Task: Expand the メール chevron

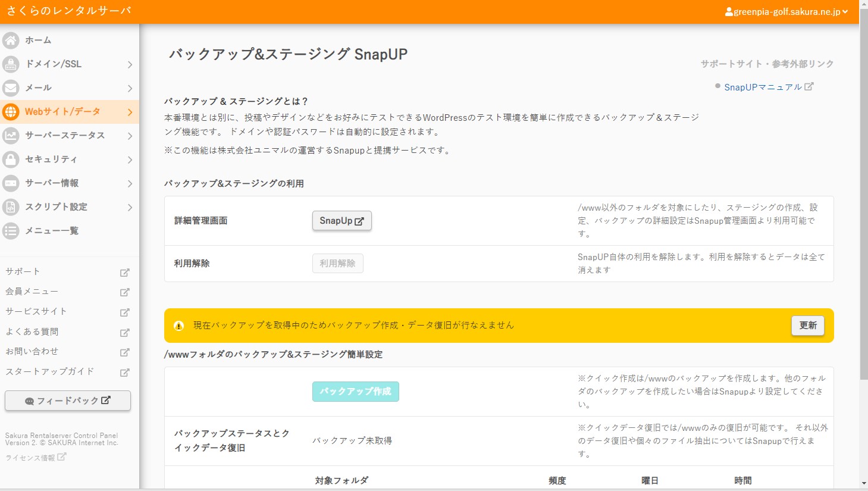Action: tap(130, 88)
